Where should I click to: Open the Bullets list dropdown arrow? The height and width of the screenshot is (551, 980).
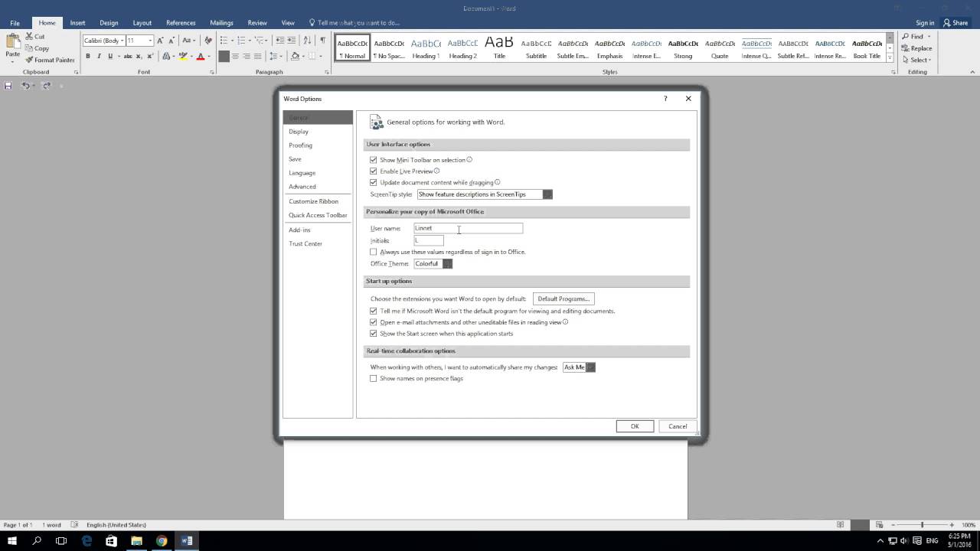click(232, 41)
